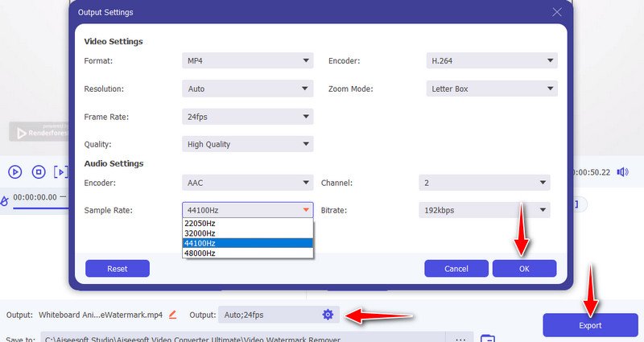This screenshot has height=342, width=644.
Task: Click the Play button in the player
Action: point(14,171)
